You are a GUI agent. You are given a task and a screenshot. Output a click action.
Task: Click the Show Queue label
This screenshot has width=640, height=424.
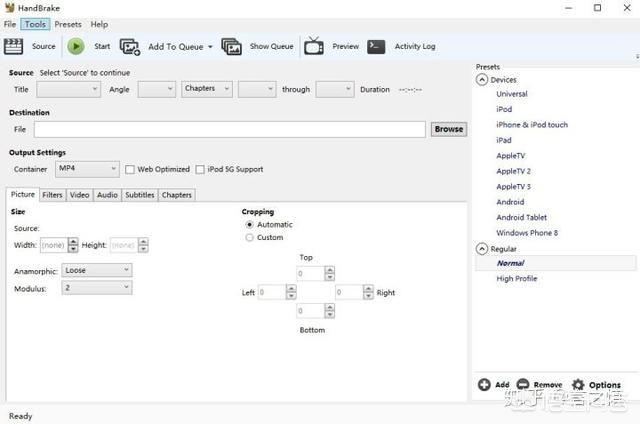271,47
